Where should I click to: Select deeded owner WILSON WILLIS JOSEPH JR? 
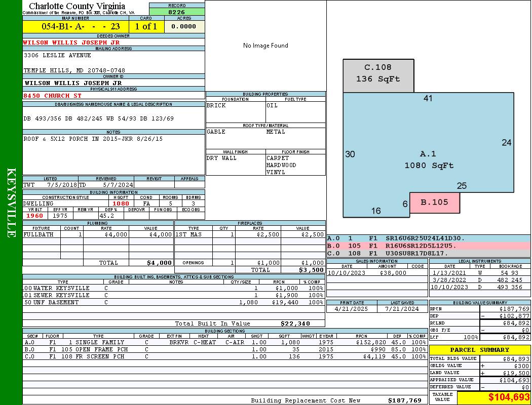(71, 43)
